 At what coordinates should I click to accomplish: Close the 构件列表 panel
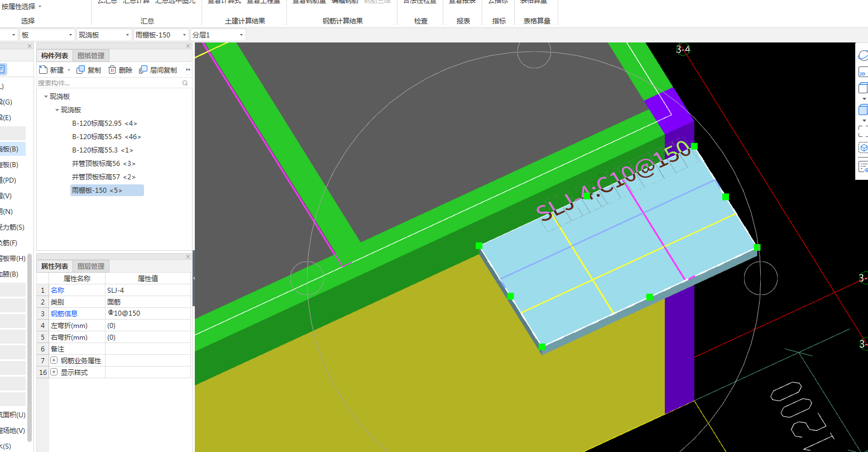[x=188, y=46]
